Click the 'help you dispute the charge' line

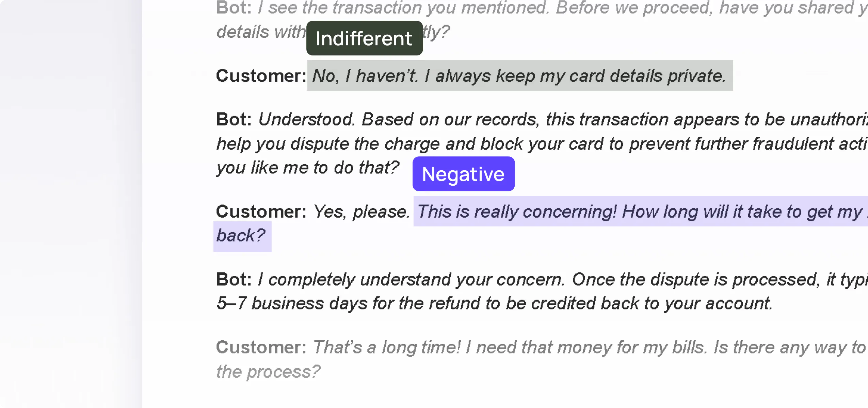pyautogui.click(x=541, y=143)
